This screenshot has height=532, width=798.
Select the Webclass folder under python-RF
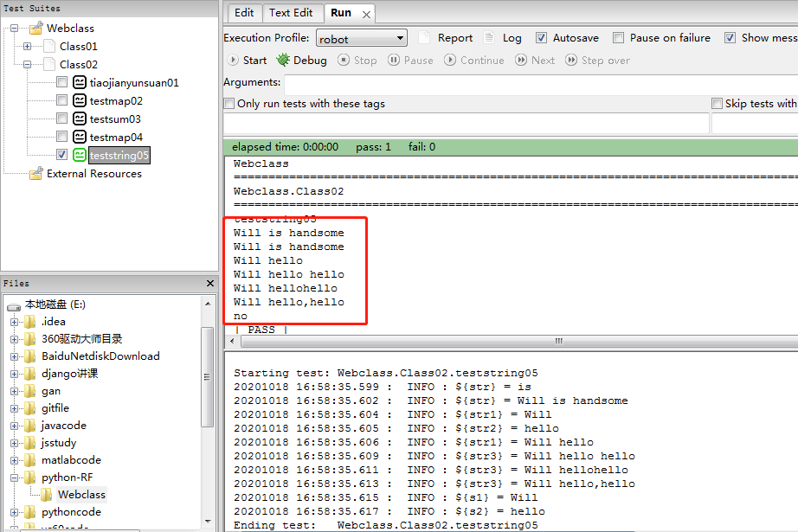(x=81, y=494)
